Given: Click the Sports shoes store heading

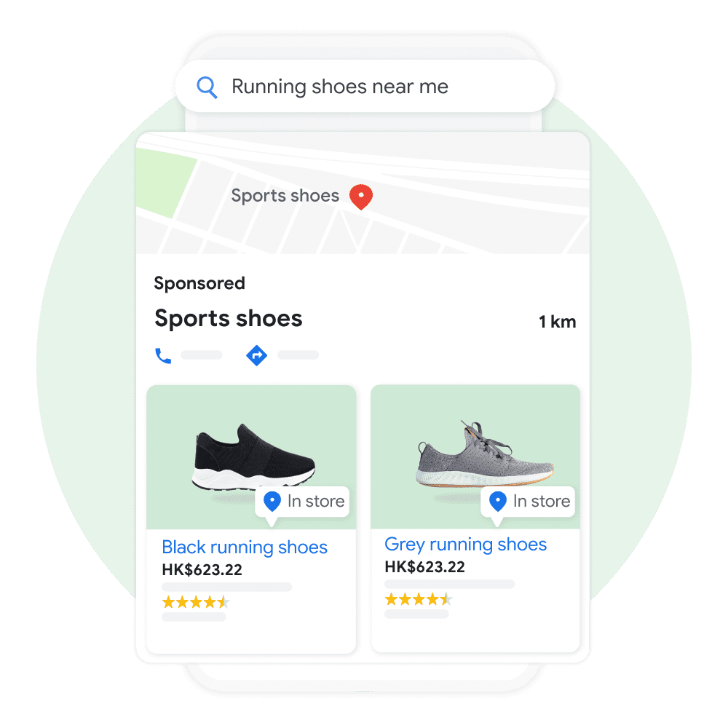Looking at the screenshot, I should 229,319.
